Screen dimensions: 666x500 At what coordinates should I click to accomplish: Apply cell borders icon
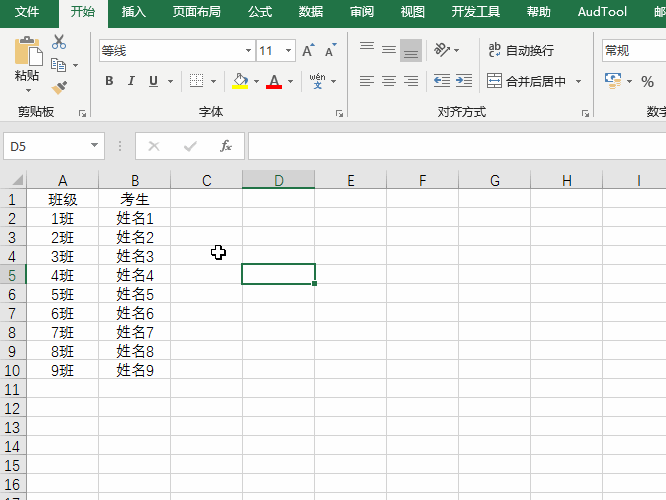pyautogui.click(x=196, y=81)
